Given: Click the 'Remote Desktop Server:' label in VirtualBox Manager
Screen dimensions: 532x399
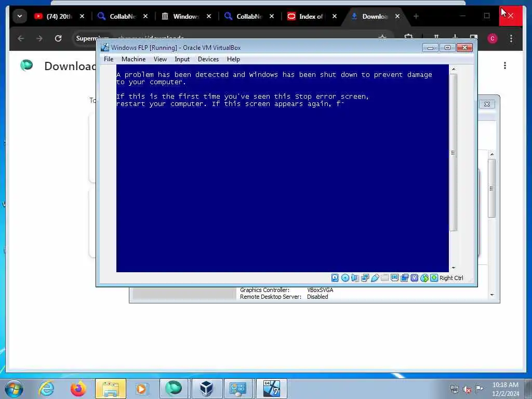Looking at the screenshot, I should (x=270, y=297).
